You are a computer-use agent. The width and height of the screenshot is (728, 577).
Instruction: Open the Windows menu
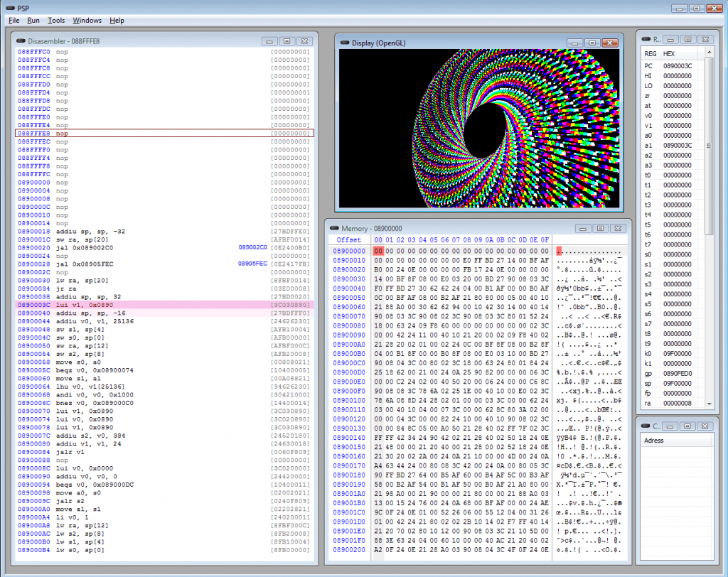(x=87, y=21)
